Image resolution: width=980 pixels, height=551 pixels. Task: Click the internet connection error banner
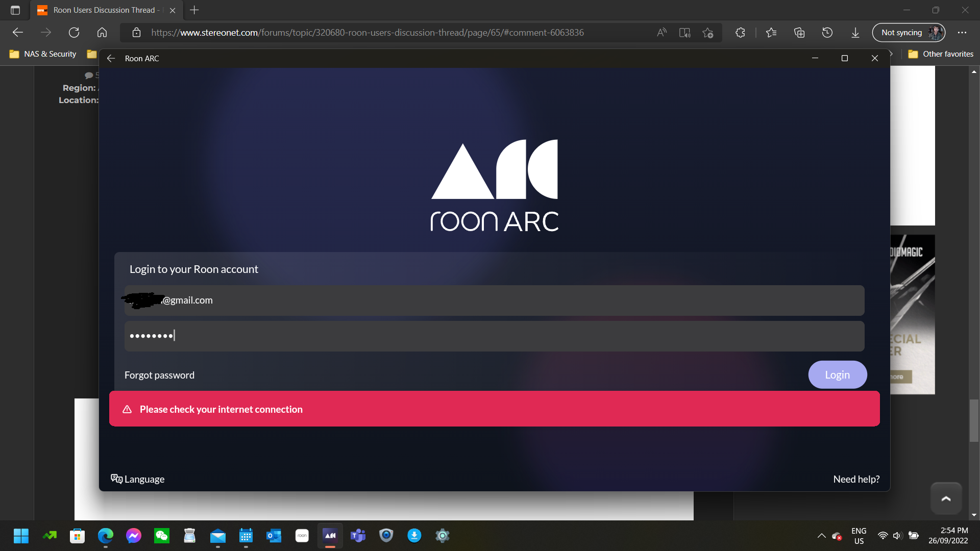click(494, 409)
